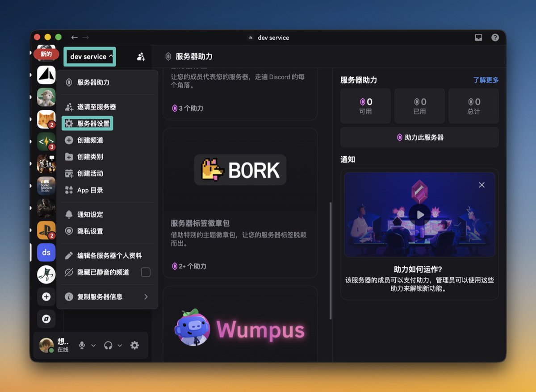Click the 新的 unread pill in server list

point(46,54)
